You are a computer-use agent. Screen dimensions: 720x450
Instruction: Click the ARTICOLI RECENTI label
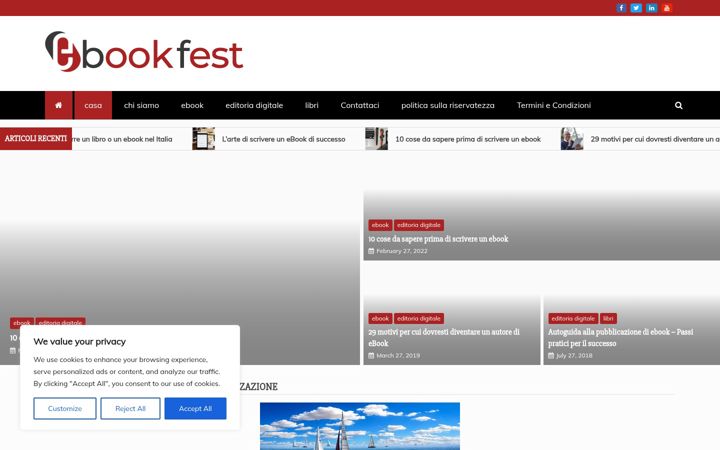[x=36, y=138]
